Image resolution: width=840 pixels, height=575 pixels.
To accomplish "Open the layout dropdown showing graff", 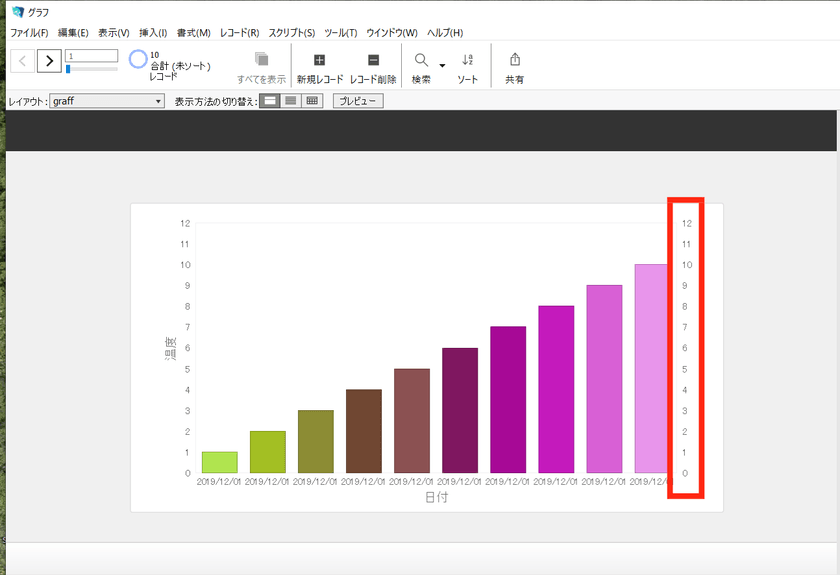I will (107, 101).
